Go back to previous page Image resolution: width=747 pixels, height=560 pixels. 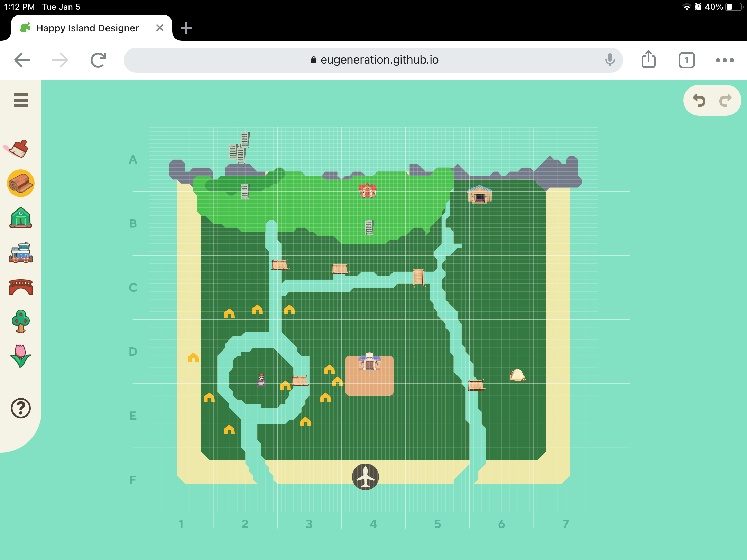(x=22, y=60)
